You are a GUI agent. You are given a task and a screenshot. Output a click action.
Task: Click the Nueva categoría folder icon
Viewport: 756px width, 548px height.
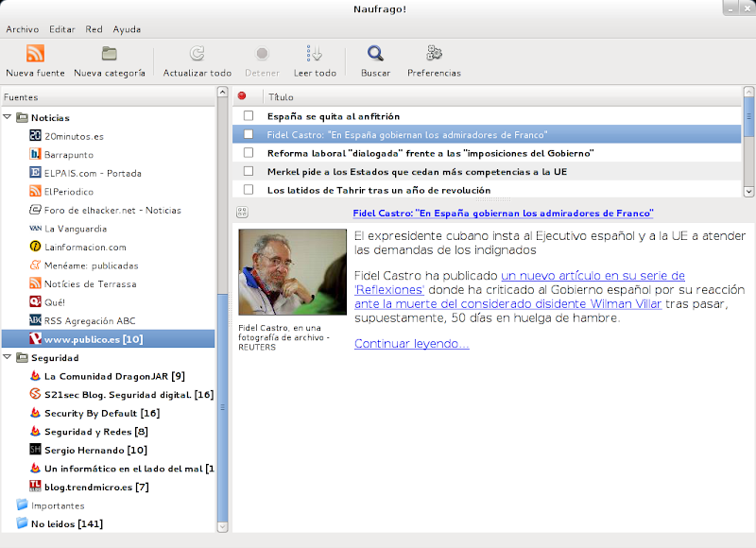[x=110, y=54]
